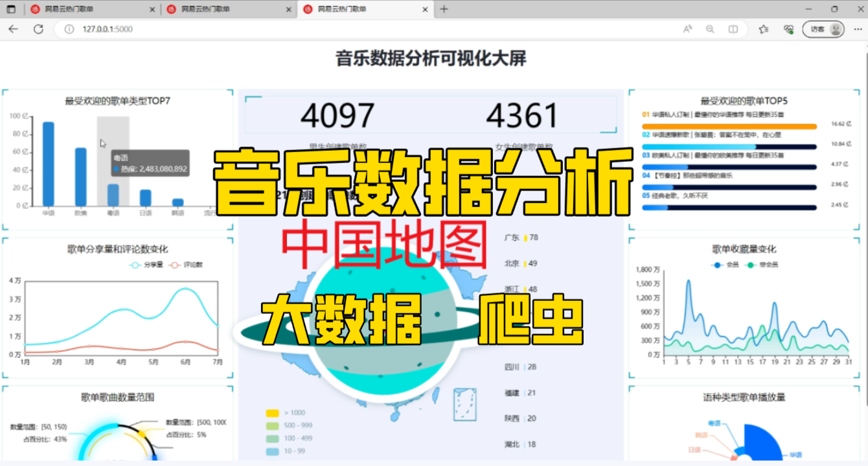This screenshot has height=466, width=868.
Task: Click the blue 华语 slice in 语种类型 pie
Action: coord(764,443)
